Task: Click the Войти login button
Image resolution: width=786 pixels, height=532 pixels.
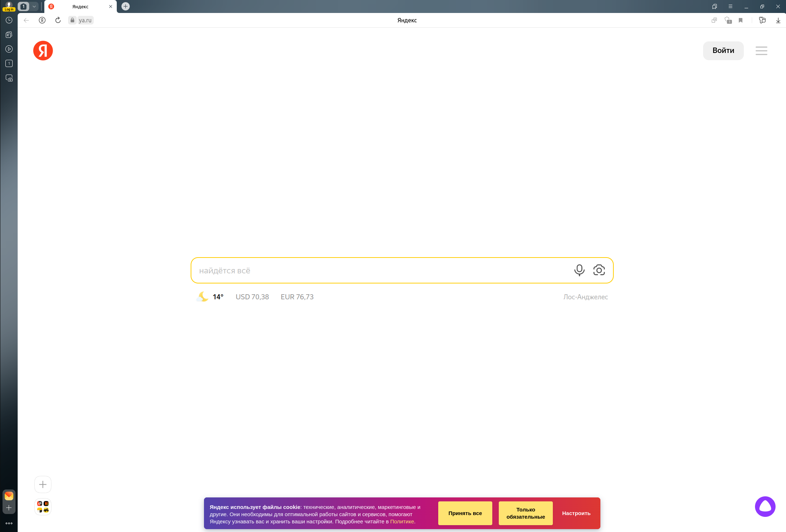Action: 723,51
